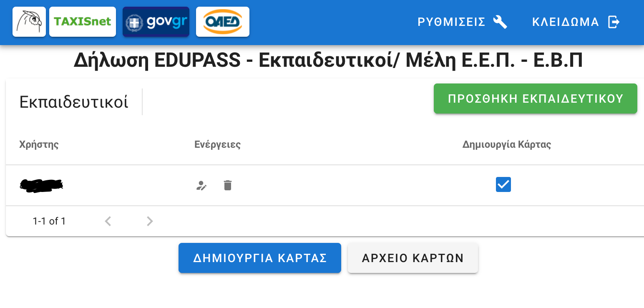This screenshot has width=644, height=308.
Task: Open the gov.gr logo link
Action: [156, 22]
